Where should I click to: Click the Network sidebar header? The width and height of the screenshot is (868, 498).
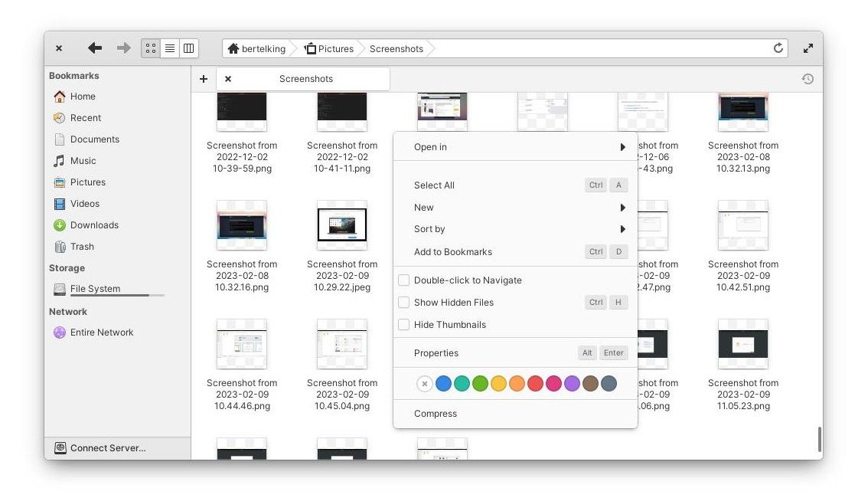click(68, 312)
